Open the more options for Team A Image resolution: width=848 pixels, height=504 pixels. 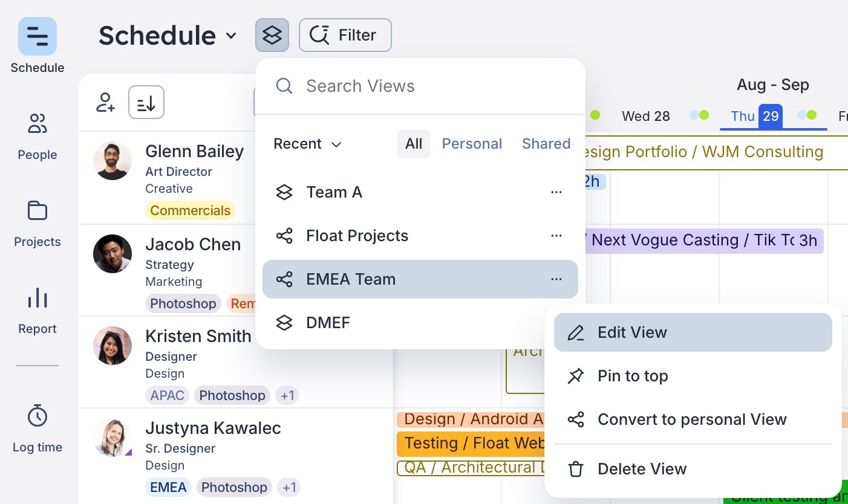point(556,192)
